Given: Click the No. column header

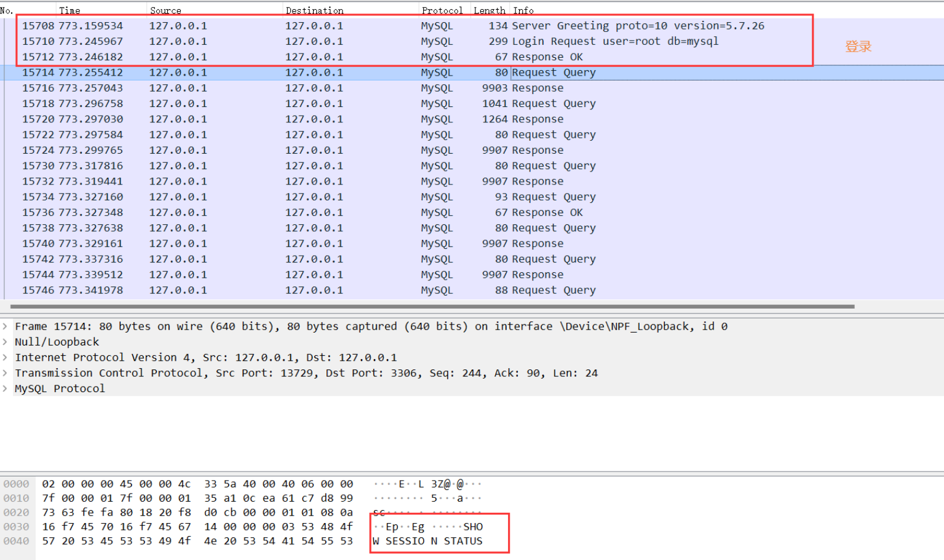Looking at the screenshot, I should [x=7, y=10].
